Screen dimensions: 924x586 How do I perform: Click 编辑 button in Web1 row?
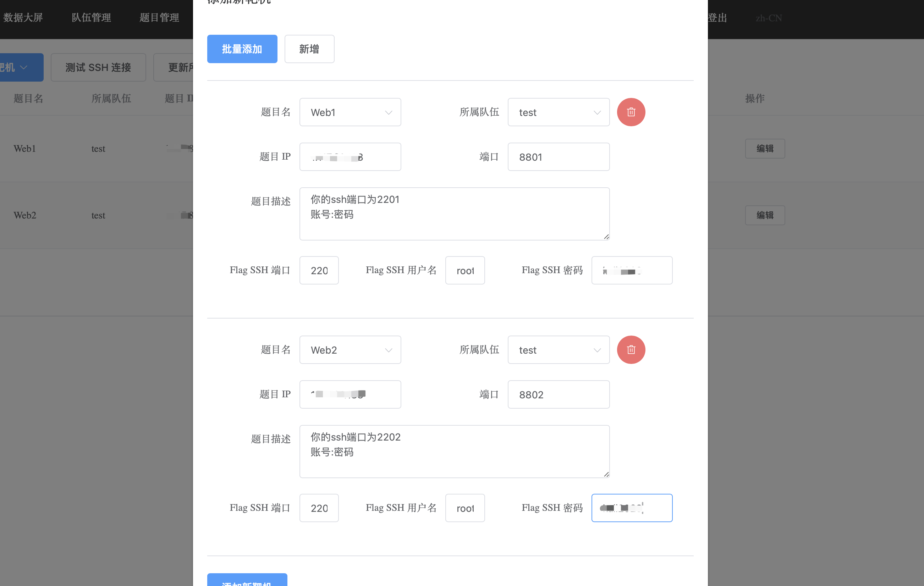765,149
